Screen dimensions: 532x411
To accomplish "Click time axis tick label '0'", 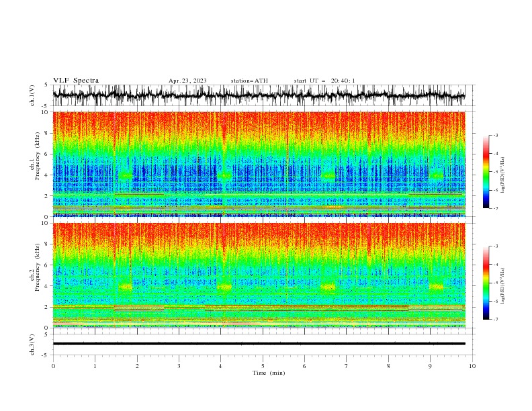I will [x=53, y=366].
